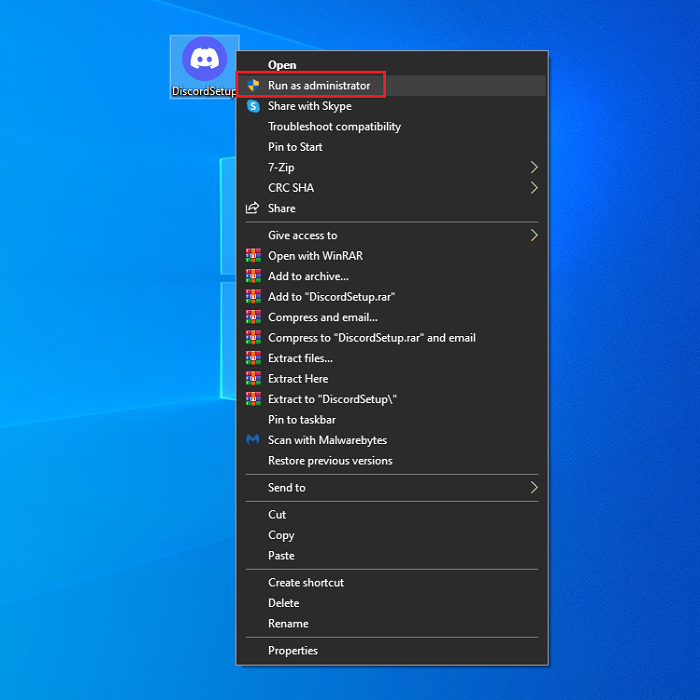Choose Pin to Start
Image resolution: width=700 pixels, height=700 pixels.
pyautogui.click(x=392, y=147)
